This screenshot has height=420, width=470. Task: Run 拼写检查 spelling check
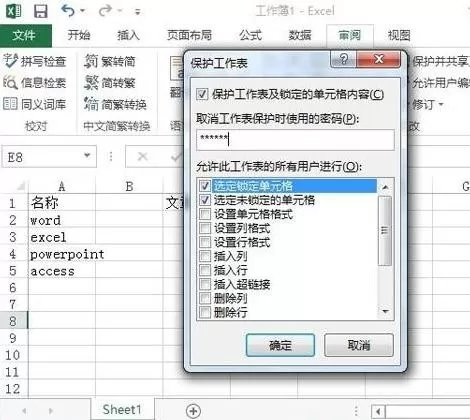35,61
